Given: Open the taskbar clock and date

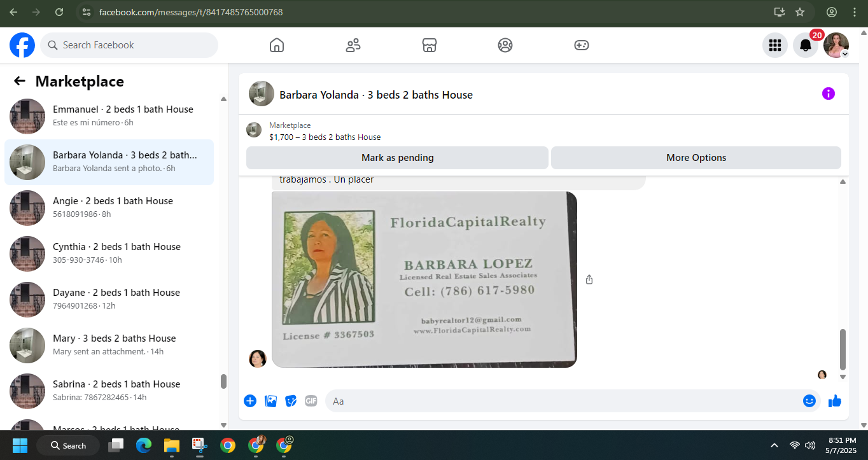Looking at the screenshot, I should (x=843, y=445).
